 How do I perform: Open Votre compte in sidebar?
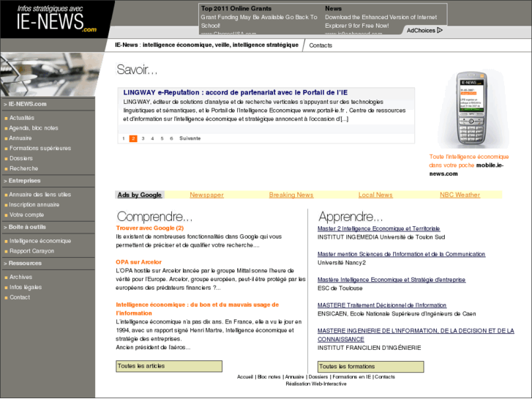26,215
